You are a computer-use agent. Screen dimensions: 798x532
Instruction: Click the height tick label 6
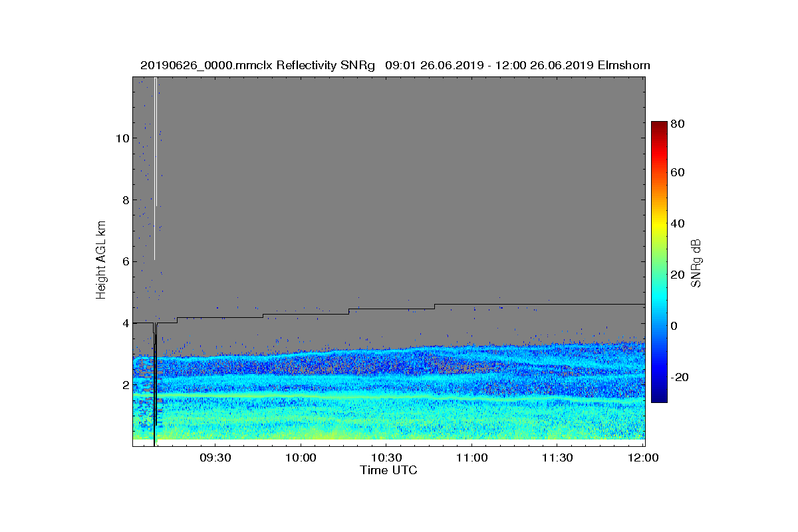tap(124, 262)
